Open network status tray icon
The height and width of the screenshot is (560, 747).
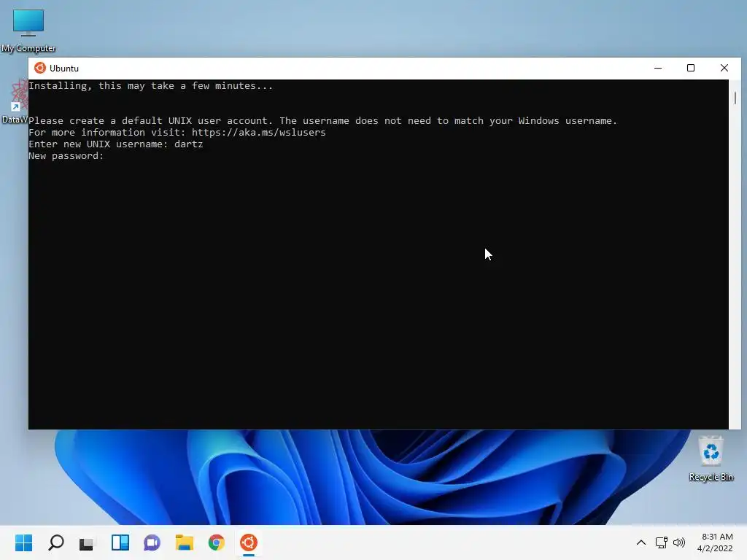661,542
